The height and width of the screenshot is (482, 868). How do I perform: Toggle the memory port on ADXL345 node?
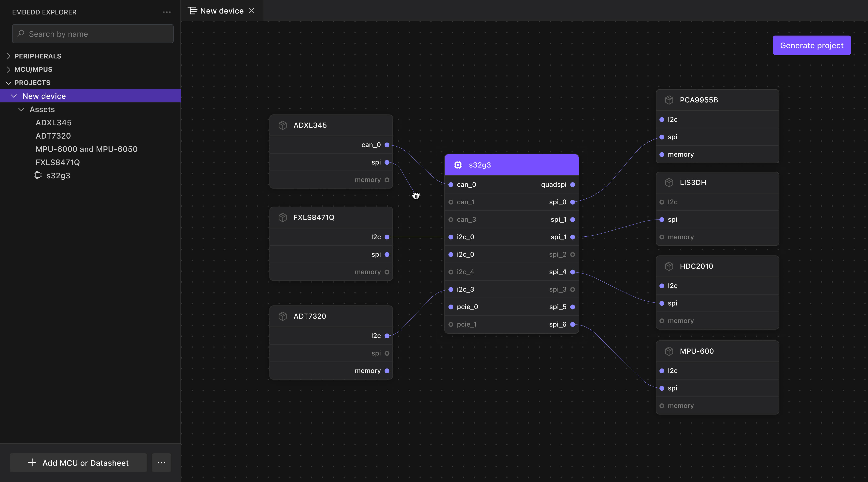[x=387, y=180]
